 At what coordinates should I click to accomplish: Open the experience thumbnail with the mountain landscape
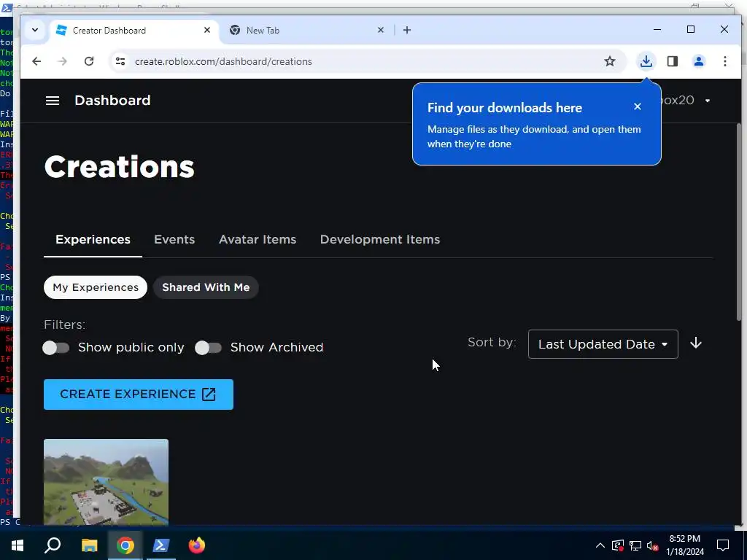(x=106, y=482)
